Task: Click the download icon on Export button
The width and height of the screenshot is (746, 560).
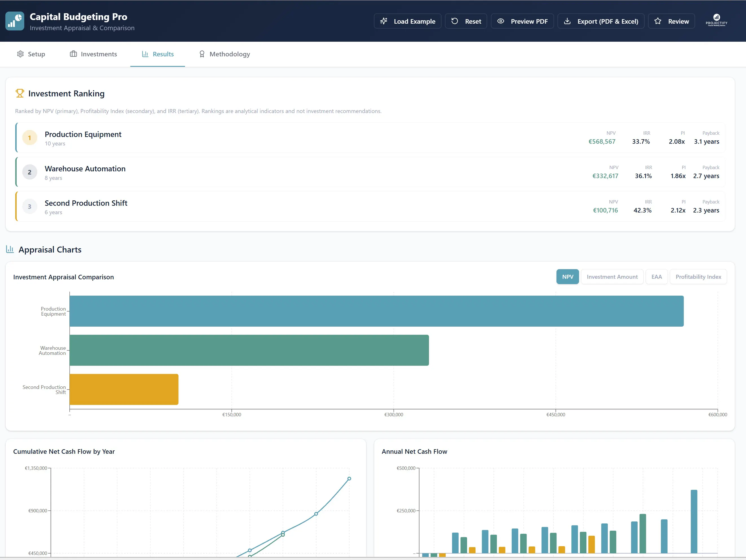Action: [x=567, y=21]
